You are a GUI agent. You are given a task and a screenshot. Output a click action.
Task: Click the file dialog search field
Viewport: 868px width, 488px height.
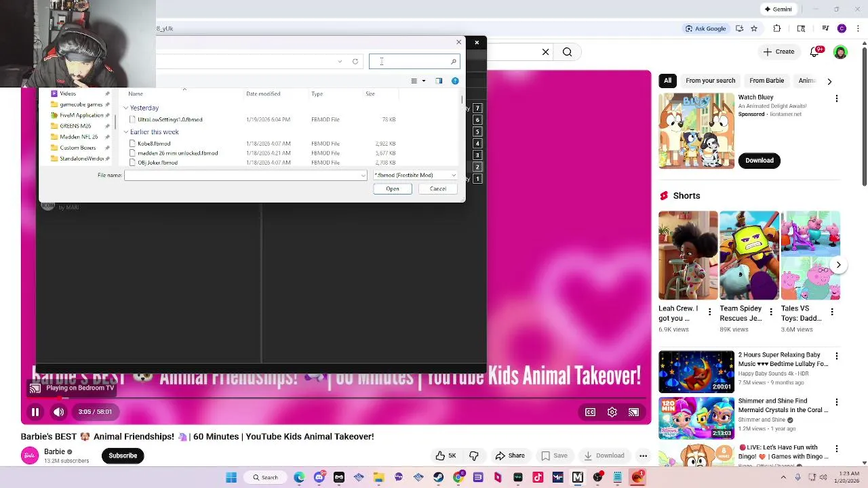pos(414,62)
